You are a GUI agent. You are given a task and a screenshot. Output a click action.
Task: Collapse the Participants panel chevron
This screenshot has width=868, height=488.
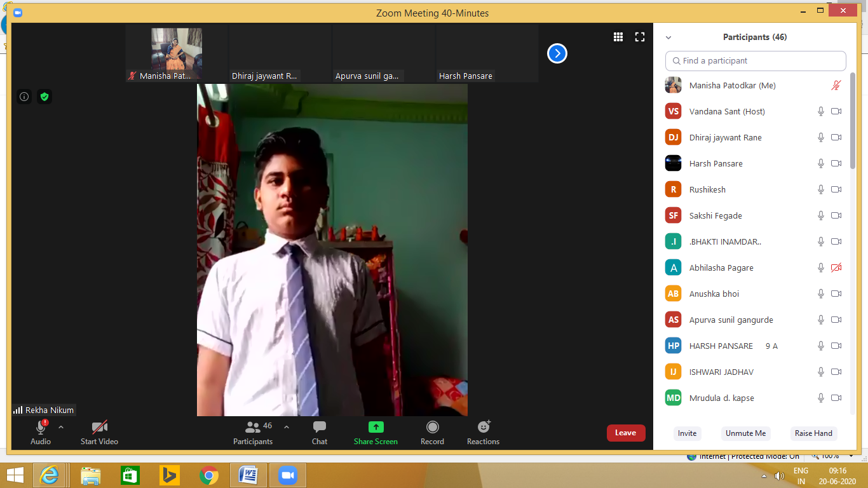coord(668,38)
